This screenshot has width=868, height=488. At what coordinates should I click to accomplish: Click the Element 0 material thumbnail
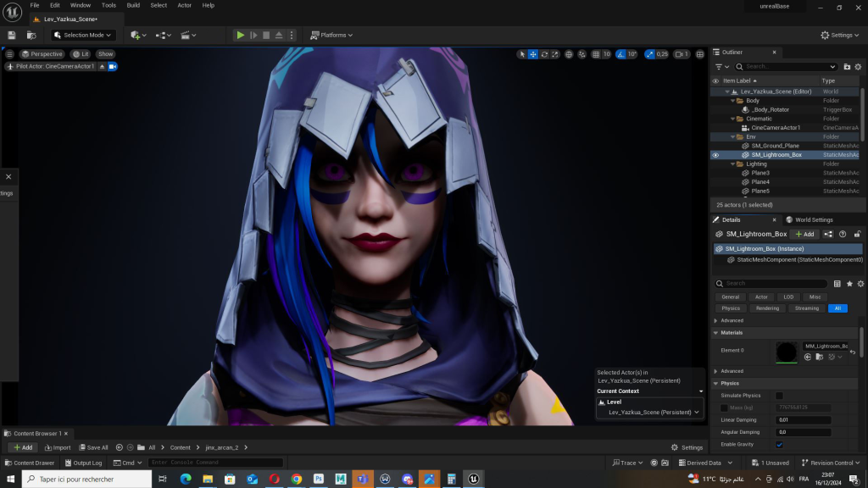786,352
